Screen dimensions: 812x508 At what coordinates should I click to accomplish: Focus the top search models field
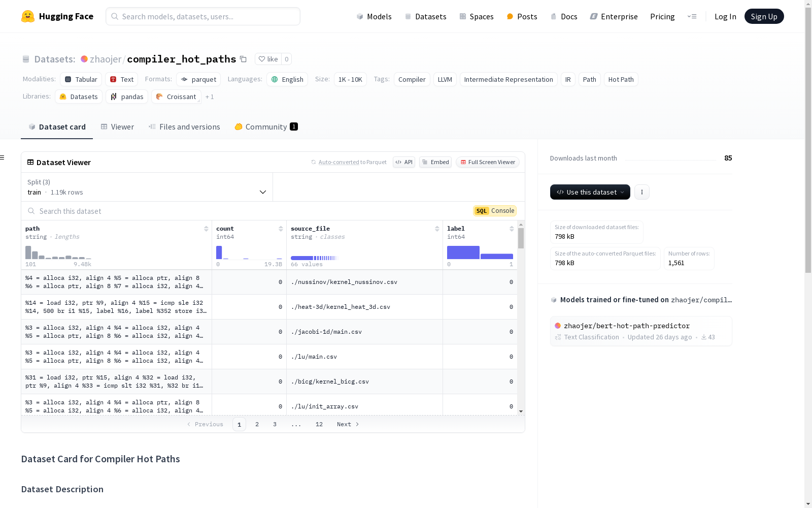pos(203,16)
